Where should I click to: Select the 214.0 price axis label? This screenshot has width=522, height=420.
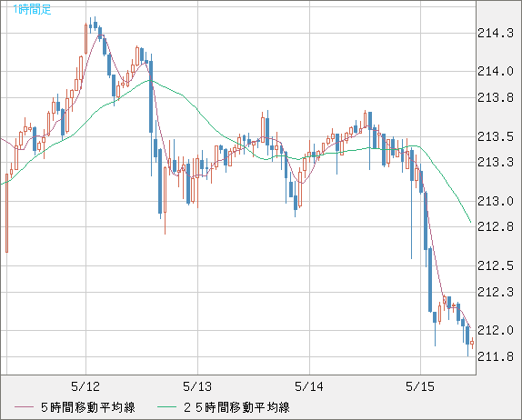coord(496,71)
